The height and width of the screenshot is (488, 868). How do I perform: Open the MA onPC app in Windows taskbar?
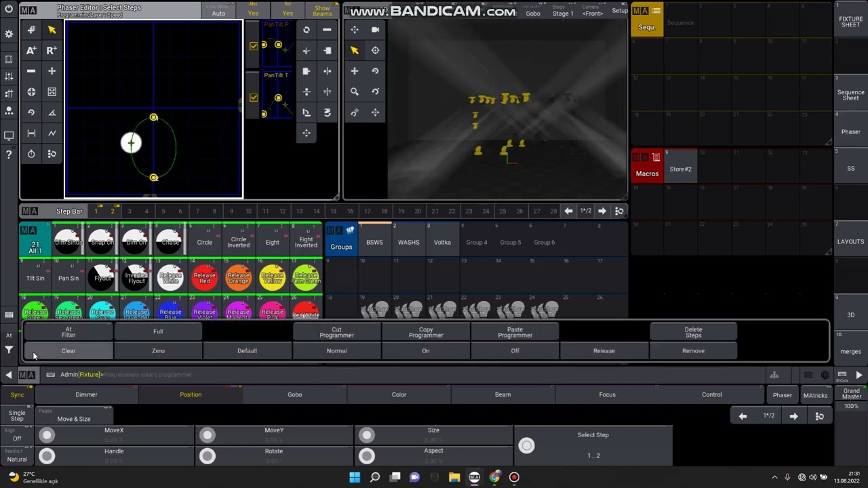(x=474, y=477)
